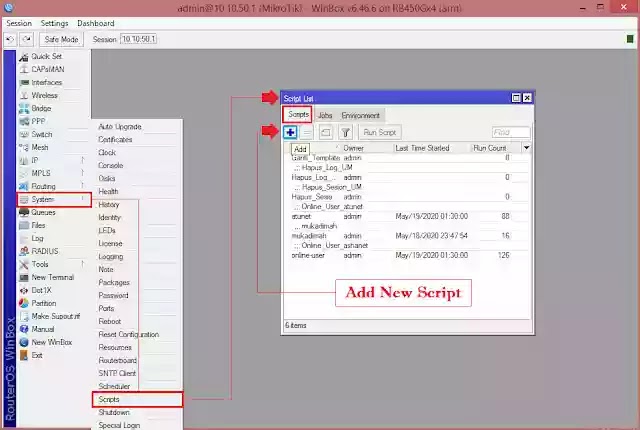Click the Filter funnel icon in Script List

tap(345, 133)
